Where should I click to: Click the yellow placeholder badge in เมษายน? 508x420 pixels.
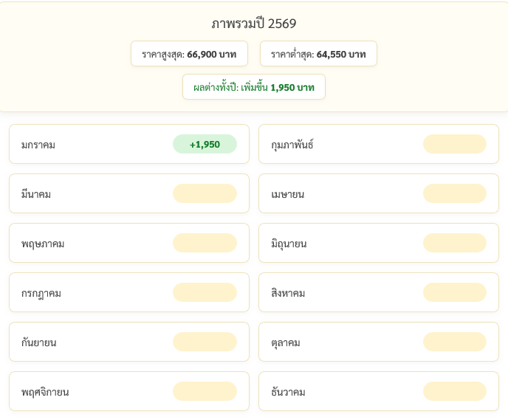[454, 193]
